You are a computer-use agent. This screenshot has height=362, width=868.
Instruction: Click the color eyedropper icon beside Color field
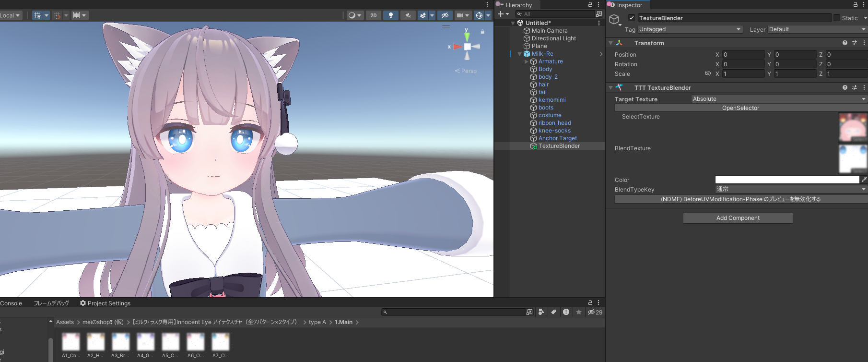coord(864,180)
